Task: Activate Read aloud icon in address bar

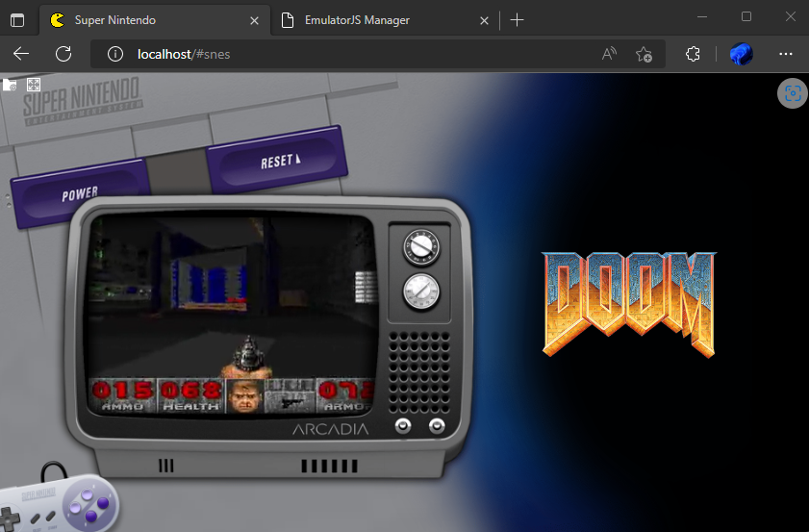Action: 609,54
